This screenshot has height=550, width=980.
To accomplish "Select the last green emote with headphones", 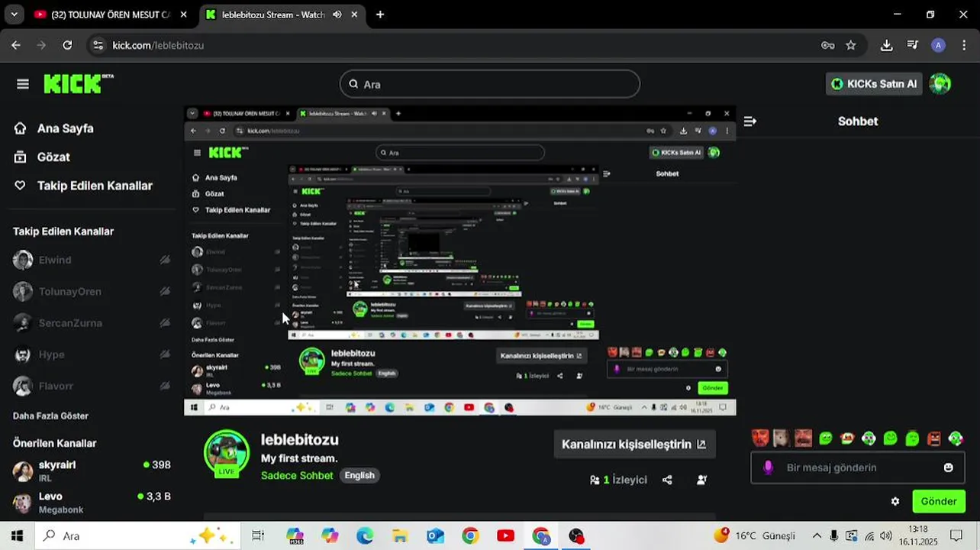I will [x=956, y=438].
